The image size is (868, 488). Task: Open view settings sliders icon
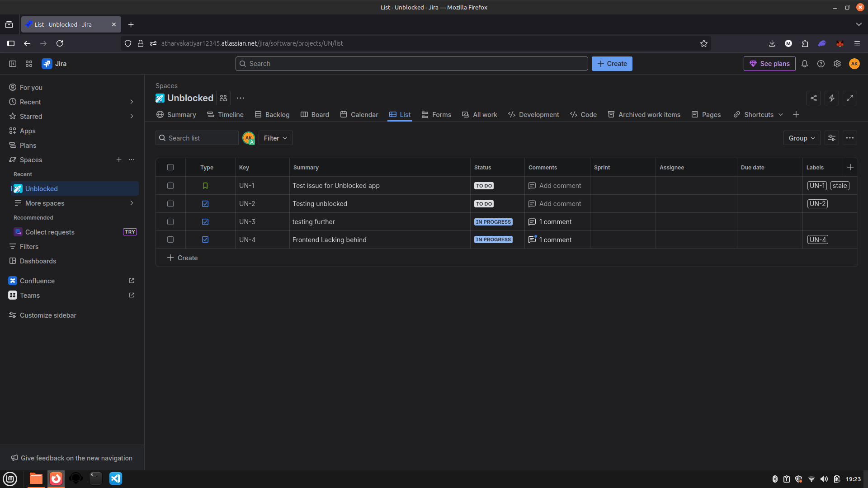click(832, 138)
